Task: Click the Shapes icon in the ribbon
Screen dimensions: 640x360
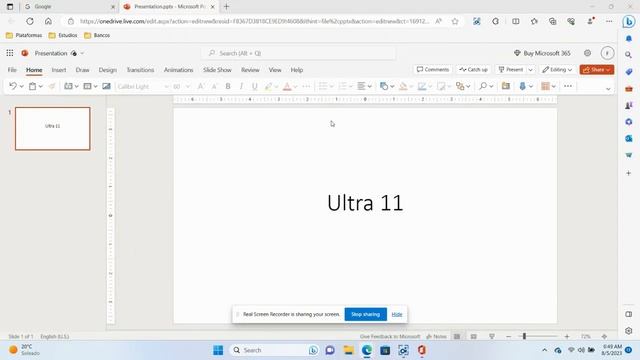Action: pos(384,86)
